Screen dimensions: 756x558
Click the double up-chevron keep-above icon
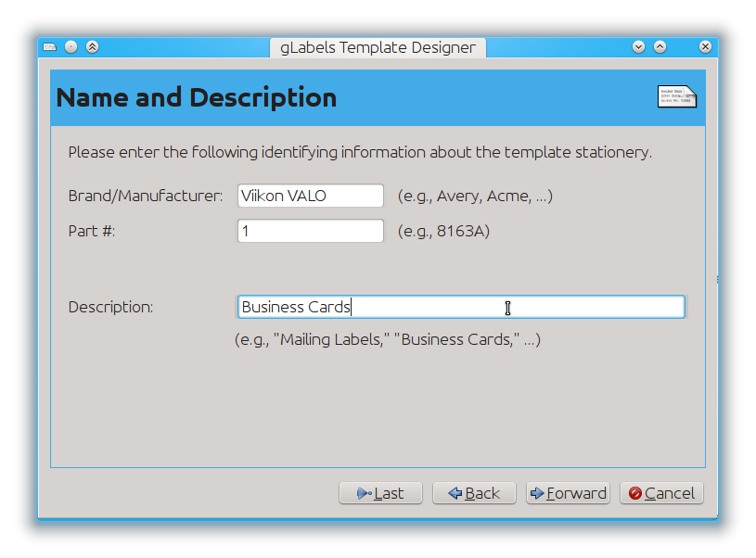[92, 46]
